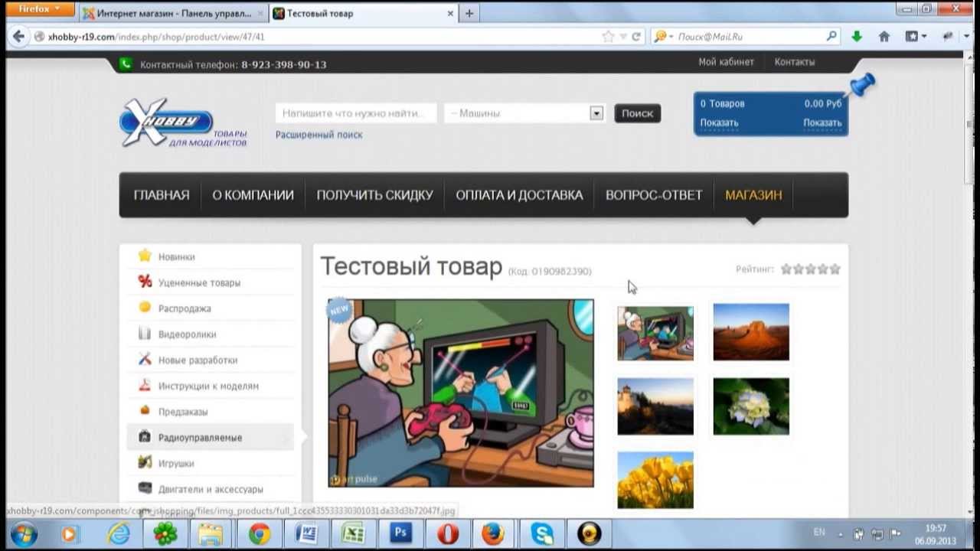The width and height of the screenshot is (980, 551).
Task: Open the Opera browser from the taskbar
Action: tap(448, 533)
